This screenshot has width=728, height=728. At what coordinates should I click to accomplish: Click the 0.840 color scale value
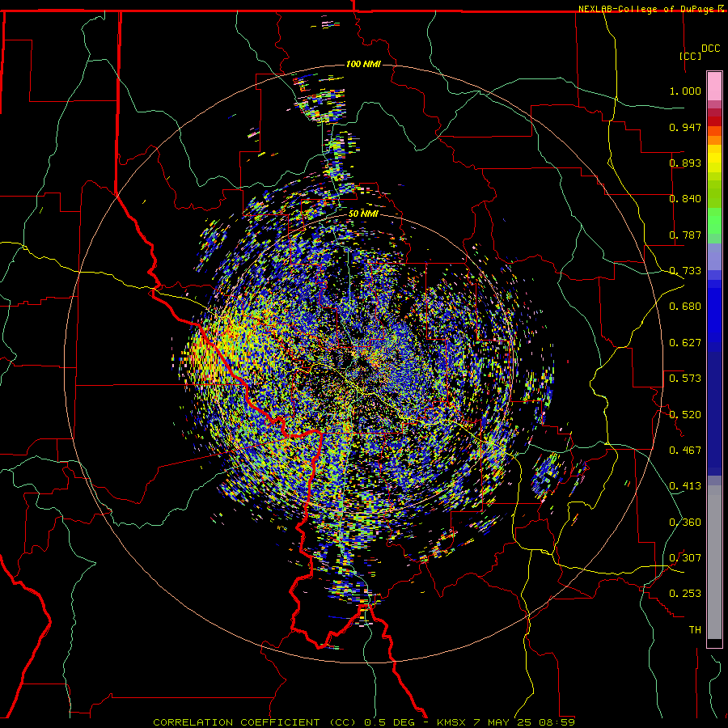coord(685,199)
